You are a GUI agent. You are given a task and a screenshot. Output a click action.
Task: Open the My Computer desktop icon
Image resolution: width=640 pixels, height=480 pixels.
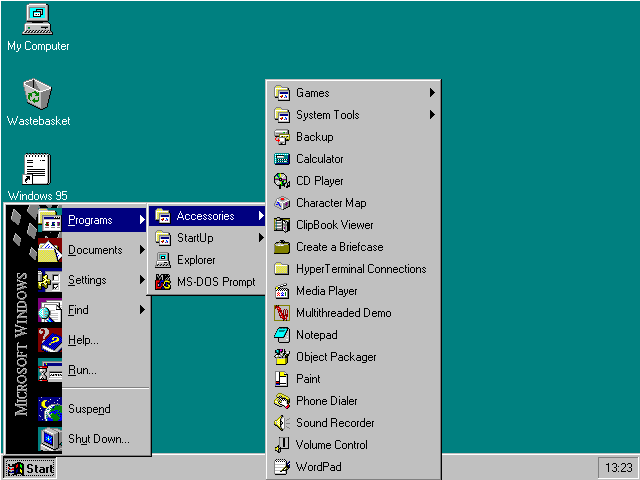pyautogui.click(x=38, y=20)
